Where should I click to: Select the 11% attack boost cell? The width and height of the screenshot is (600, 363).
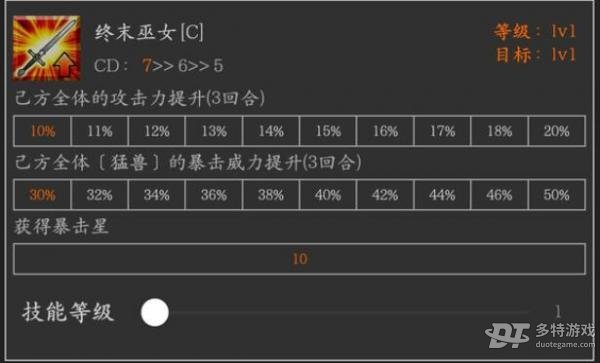click(99, 131)
